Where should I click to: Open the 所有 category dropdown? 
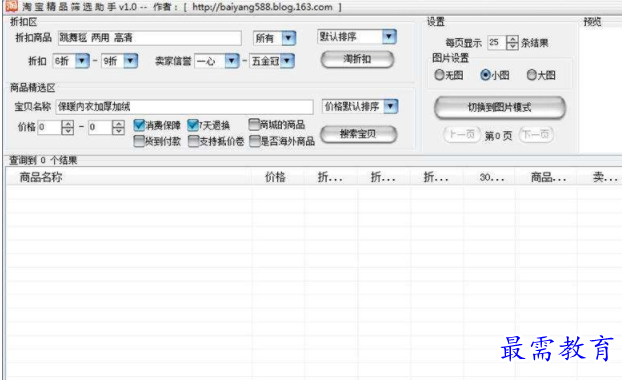289,38
